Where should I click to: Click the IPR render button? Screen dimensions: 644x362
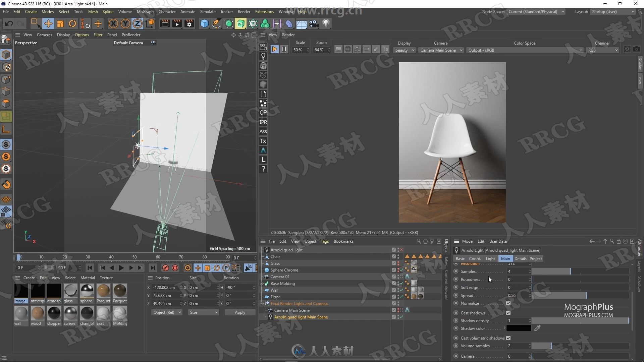263,122
